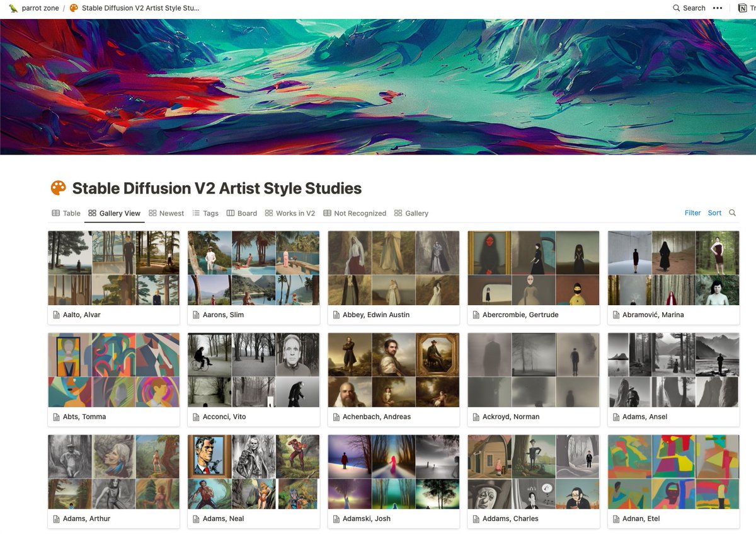The height and width of the screenshot is (534, 756).
Task: Open the three-dot options menu
Action: click(x=718, y=8)
